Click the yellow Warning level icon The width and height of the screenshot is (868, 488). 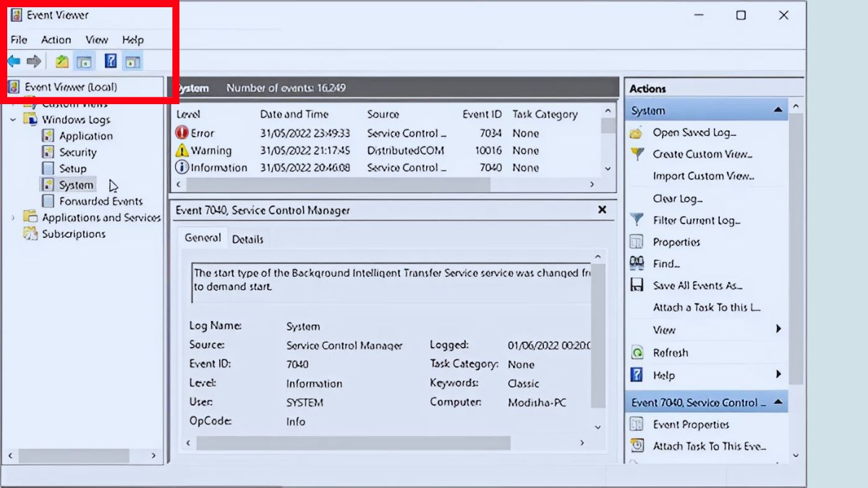(182, 150)
